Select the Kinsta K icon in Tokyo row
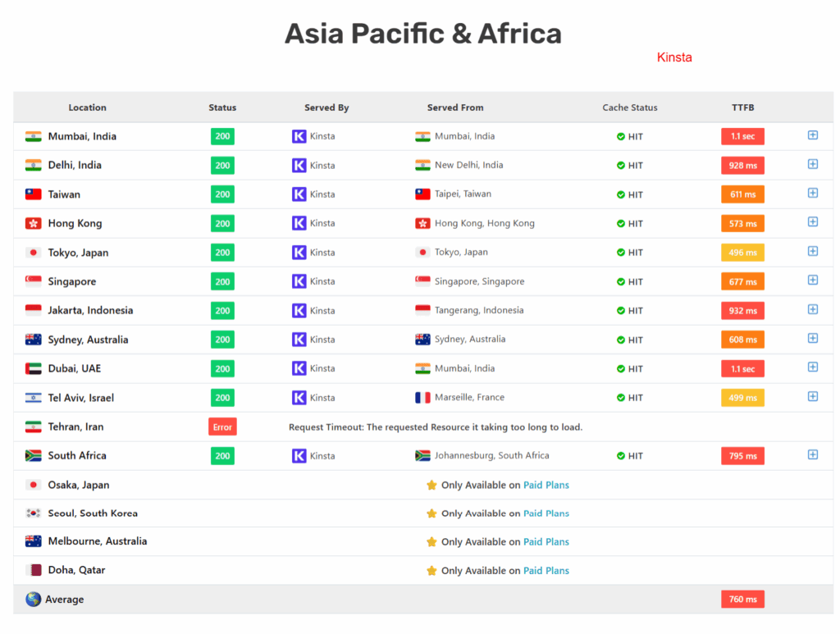This screenshot has width=840, height=634. 299,252
